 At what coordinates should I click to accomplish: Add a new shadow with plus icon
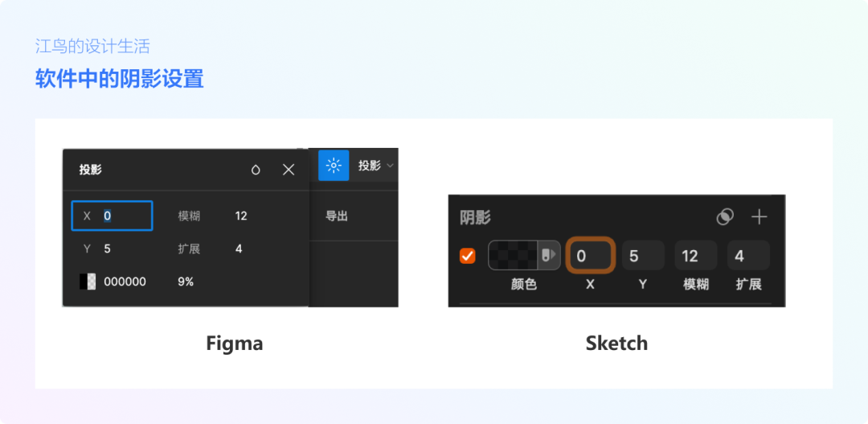pyautogui.click(x=759, y=216)
